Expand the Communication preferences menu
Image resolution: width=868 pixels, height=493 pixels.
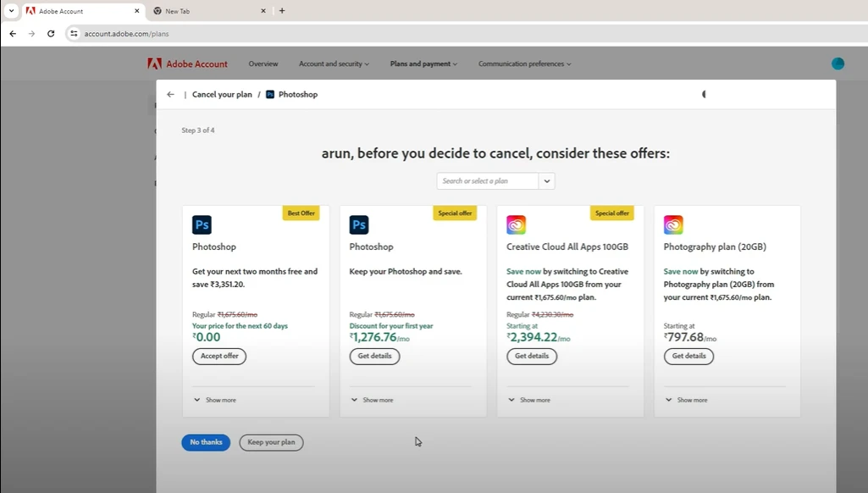pos(525,64)
